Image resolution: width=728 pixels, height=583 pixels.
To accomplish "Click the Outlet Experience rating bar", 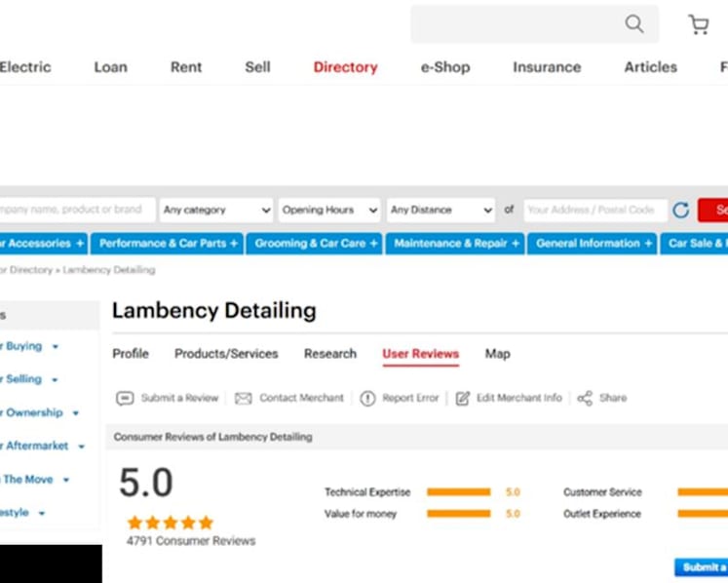I will tap(703, 514).
